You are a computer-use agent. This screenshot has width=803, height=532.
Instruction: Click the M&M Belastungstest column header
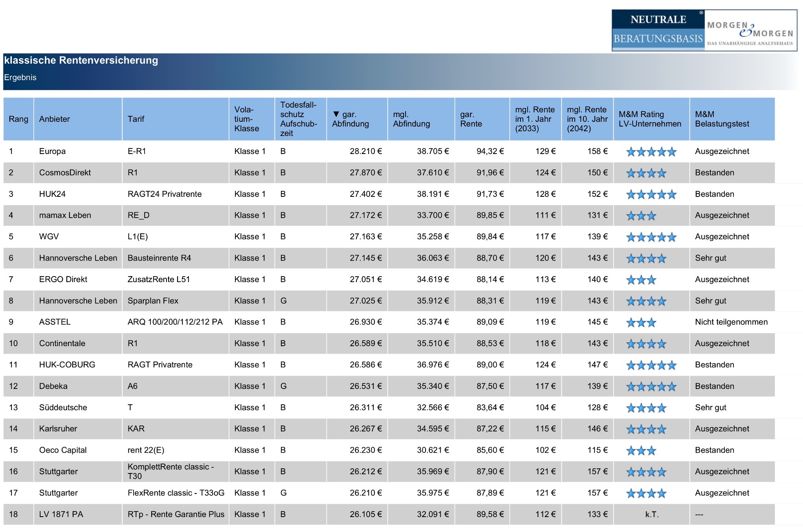click(x=732, y=119)
